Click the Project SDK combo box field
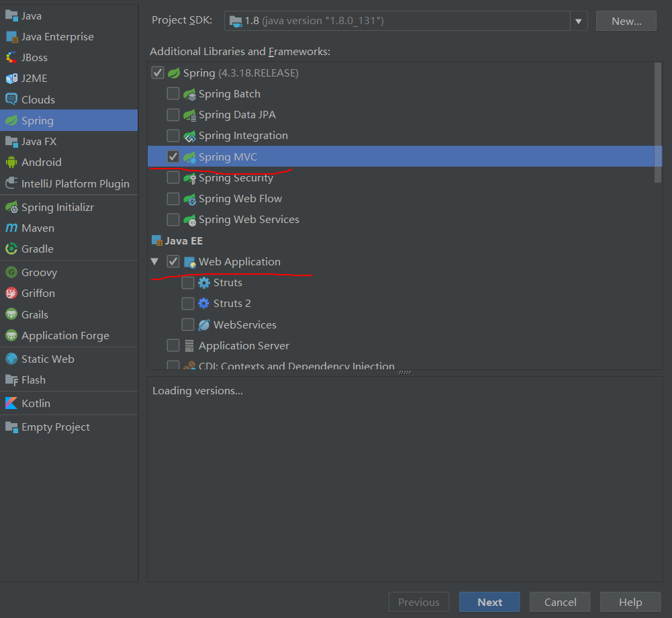 pyautogui.click(x=405, y=21)
